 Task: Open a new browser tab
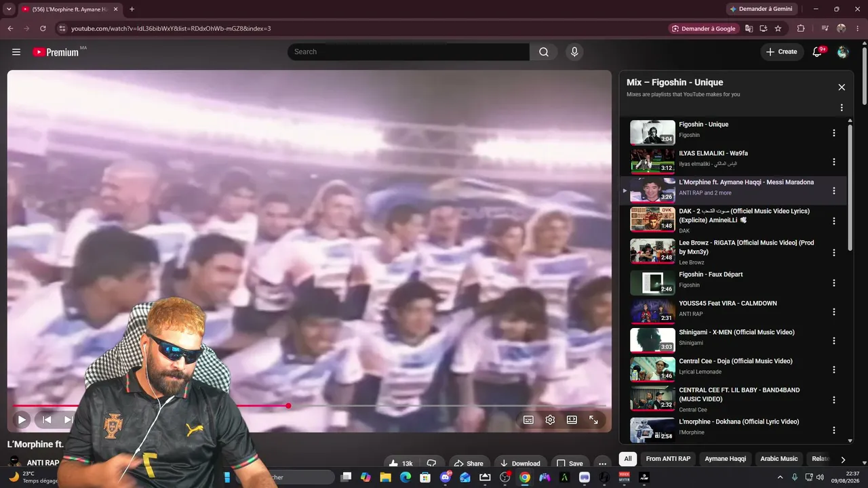click(x=132, y=9)
